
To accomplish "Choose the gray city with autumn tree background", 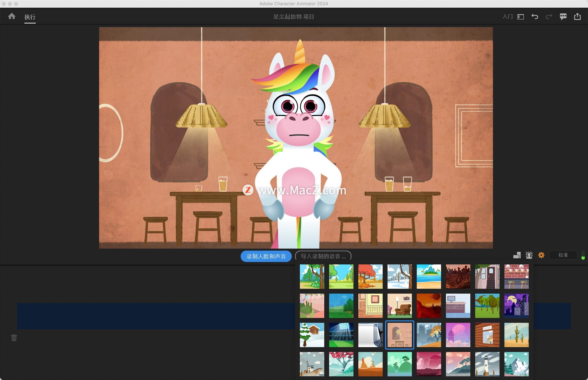I will (x=429, y=335).
